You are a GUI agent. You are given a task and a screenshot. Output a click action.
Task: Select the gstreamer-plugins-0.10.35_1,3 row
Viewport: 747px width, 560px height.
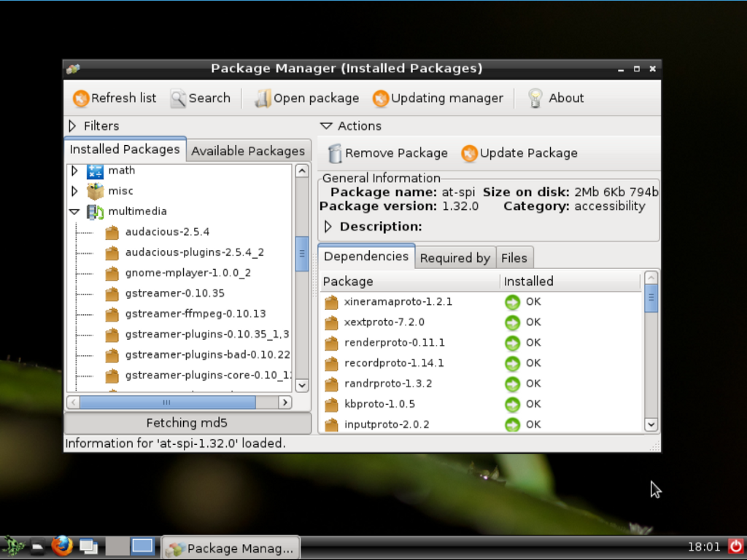coord(206,334)
